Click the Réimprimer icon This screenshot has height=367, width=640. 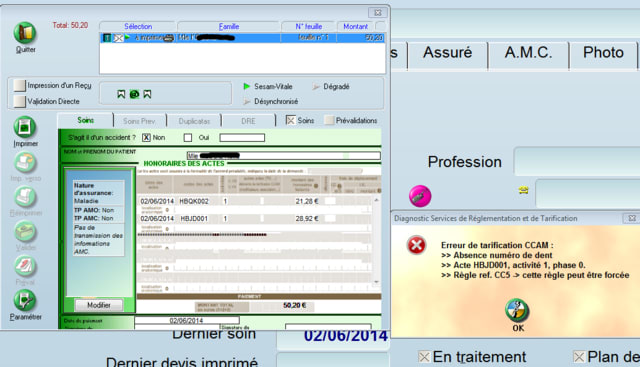pos(25,197)
